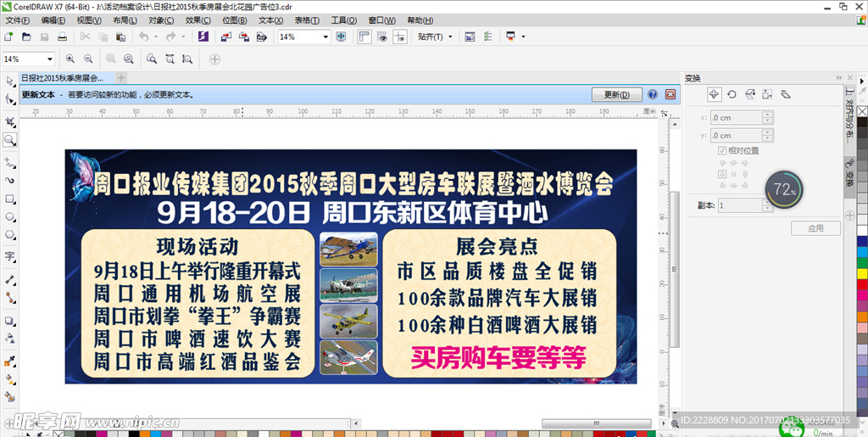Click the 应用 apply button
Viewport: 868px width, 437px height.
[x=815, y=228]
